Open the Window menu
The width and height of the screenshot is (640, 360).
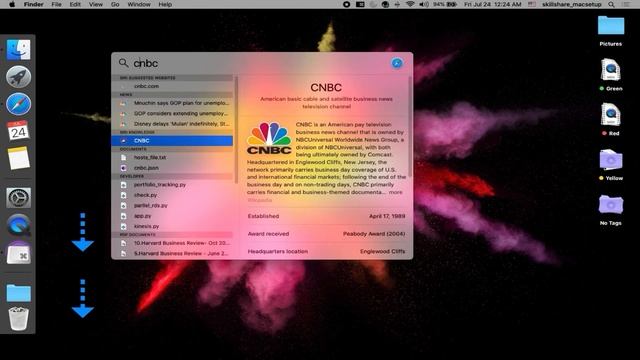[139, 4]
